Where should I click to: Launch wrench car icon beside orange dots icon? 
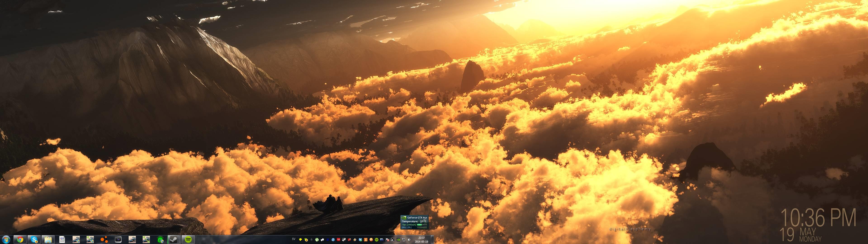(x=90, y=240)
